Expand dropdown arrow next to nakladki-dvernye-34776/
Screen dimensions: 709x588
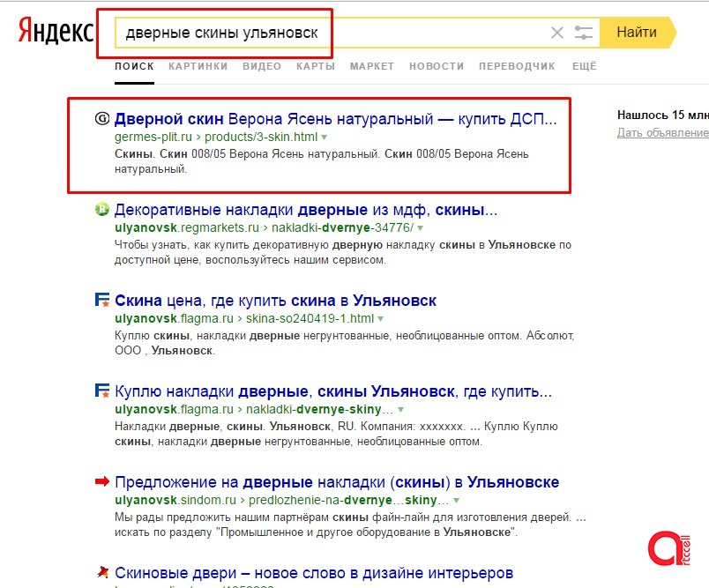pyautogui.click(x=420, y=228)
